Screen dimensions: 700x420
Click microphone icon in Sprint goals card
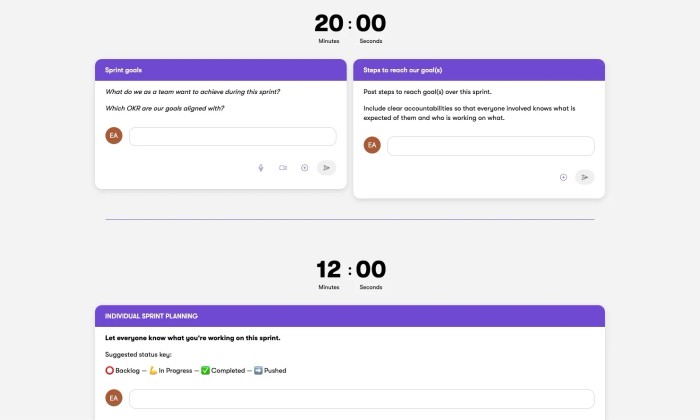click(261, 168)
